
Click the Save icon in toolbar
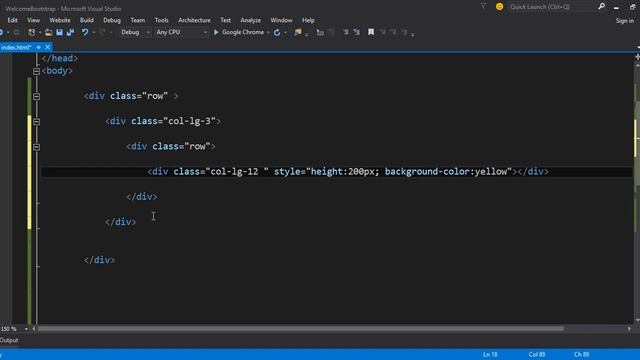point(60,32)
